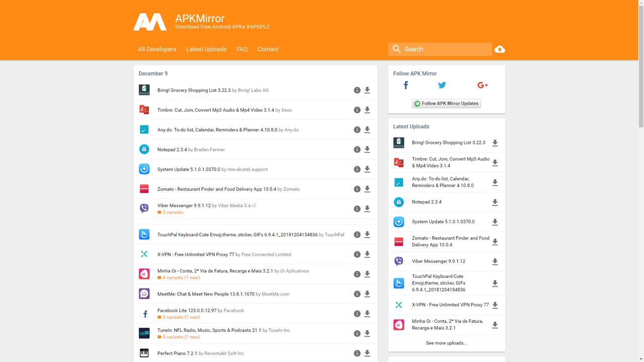Click the X-VPN thumbnail in main list

tap(144, 254)
